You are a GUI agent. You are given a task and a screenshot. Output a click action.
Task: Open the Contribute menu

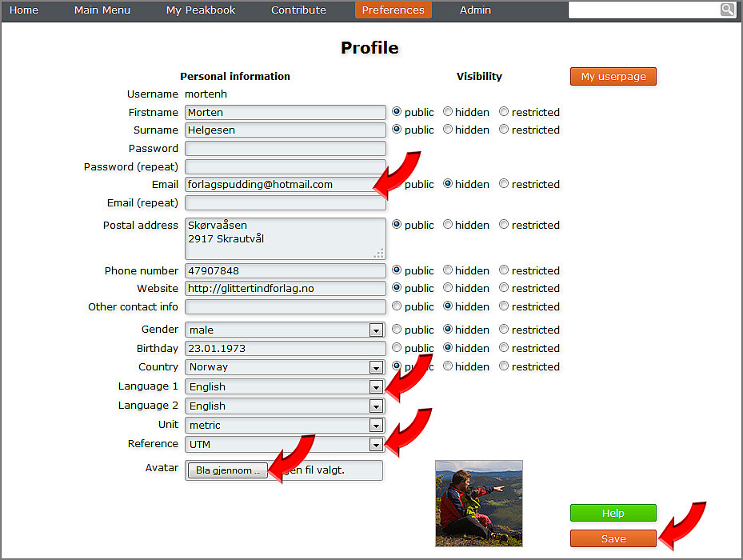click(x=298, y=10)
